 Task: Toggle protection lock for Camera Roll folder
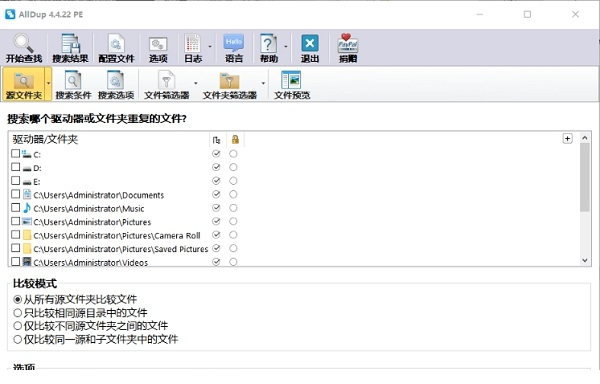(233, 234)
